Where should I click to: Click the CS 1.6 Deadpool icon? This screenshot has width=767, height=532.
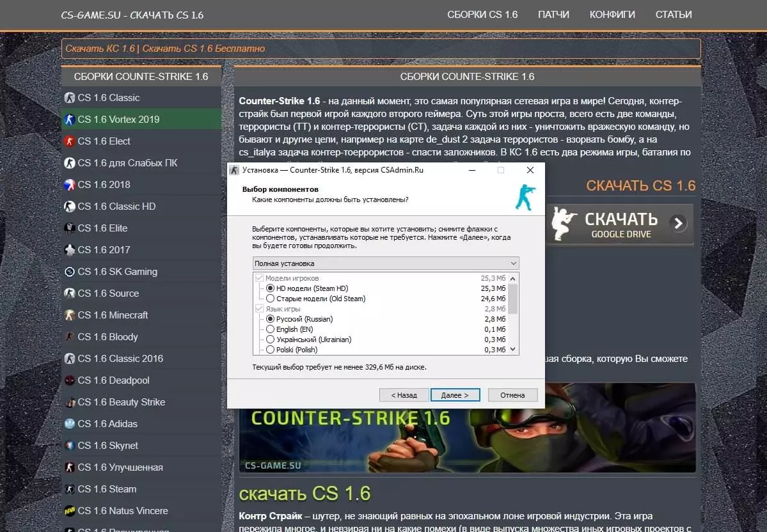pos(70,380)
